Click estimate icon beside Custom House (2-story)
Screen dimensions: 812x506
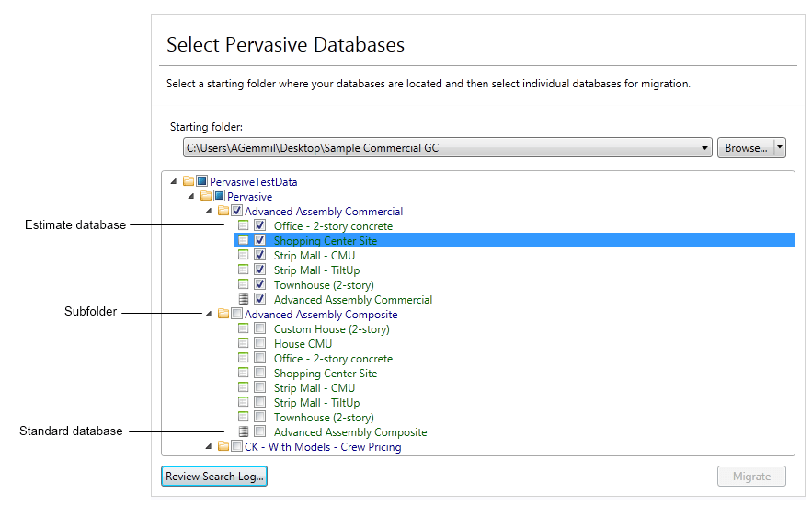(x=244, y=328)
